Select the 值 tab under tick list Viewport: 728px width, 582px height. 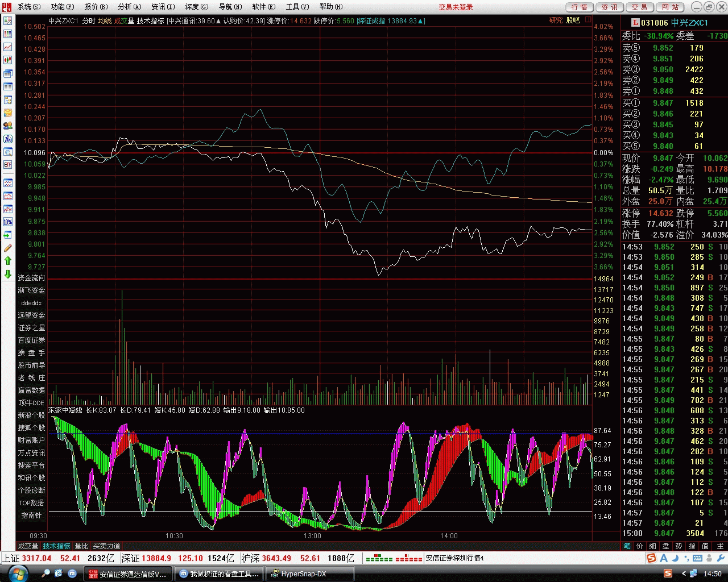(x=705, y=546)
